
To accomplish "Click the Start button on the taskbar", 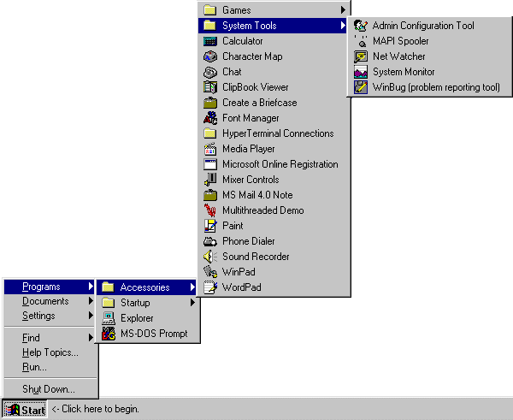I will click(x=25, y=409).
